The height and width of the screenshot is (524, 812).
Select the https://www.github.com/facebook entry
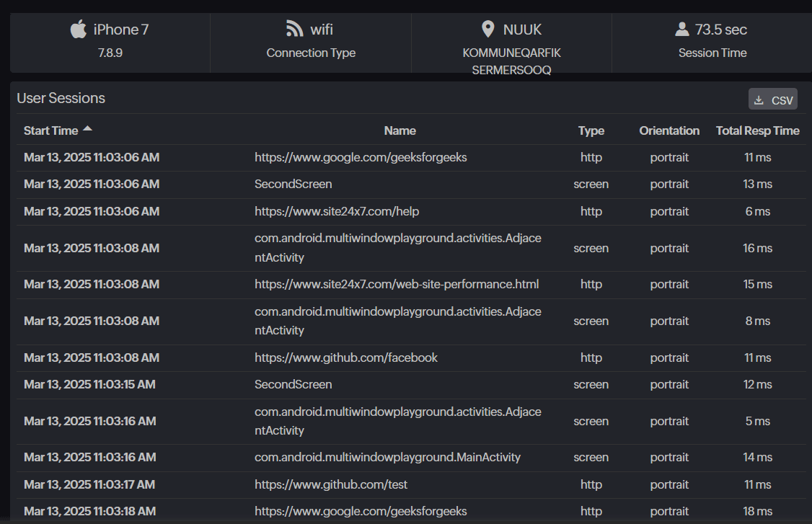(346, 358)
